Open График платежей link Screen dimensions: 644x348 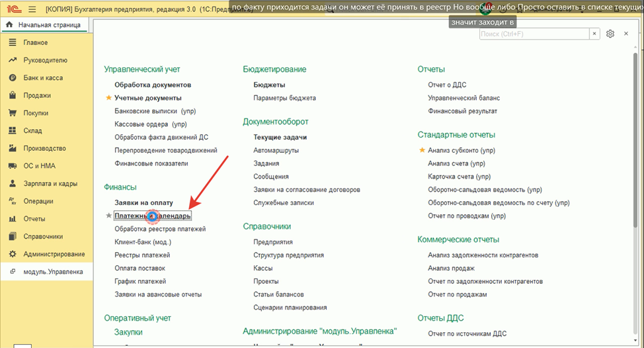coord(140,281)
